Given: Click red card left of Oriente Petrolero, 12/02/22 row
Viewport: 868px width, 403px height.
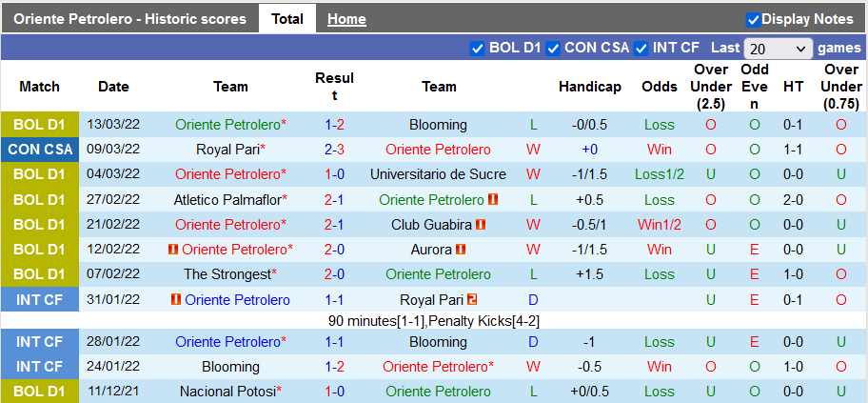Looking at the screenshot, I should (173, 250).
